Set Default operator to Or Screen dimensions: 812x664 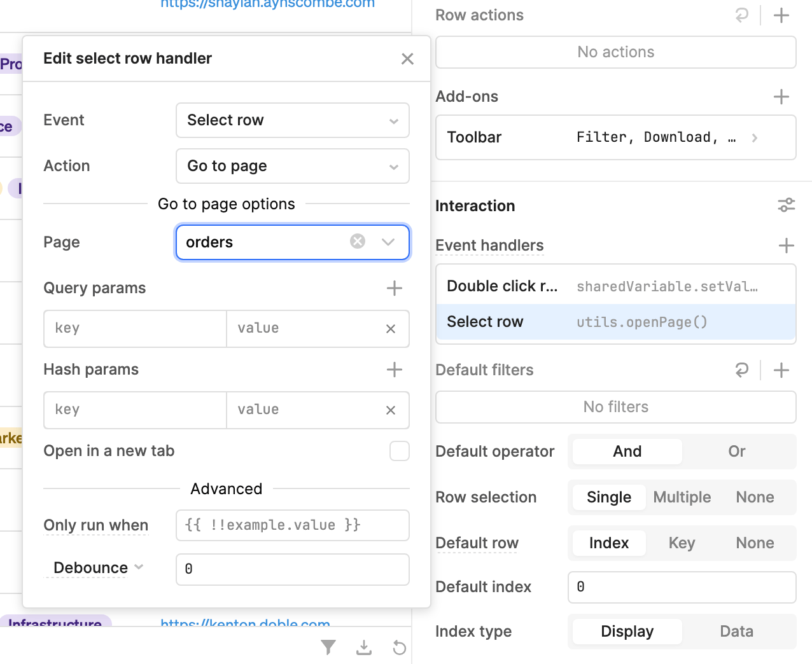click(737, 452)
